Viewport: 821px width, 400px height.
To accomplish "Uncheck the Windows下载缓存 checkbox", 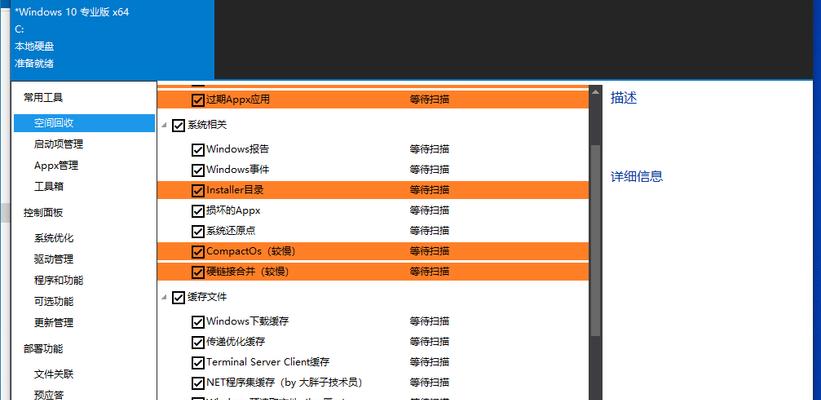I will point(197,322).
